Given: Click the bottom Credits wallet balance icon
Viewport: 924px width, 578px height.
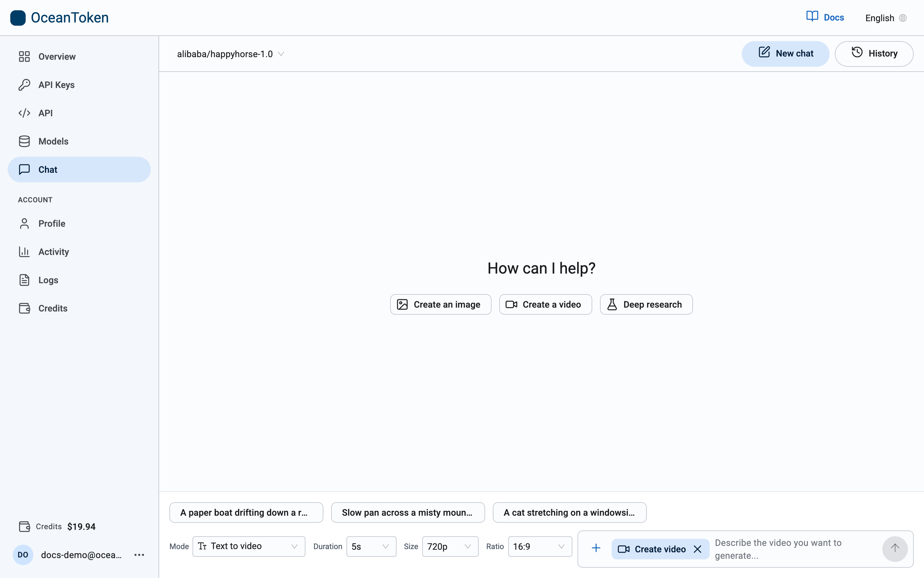Looking at the screenshot, I should pyautogui.click(x=24, y=527).
